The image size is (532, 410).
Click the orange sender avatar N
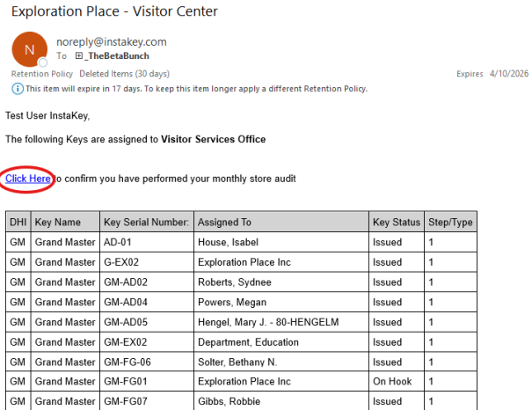[x=29, y=49]
